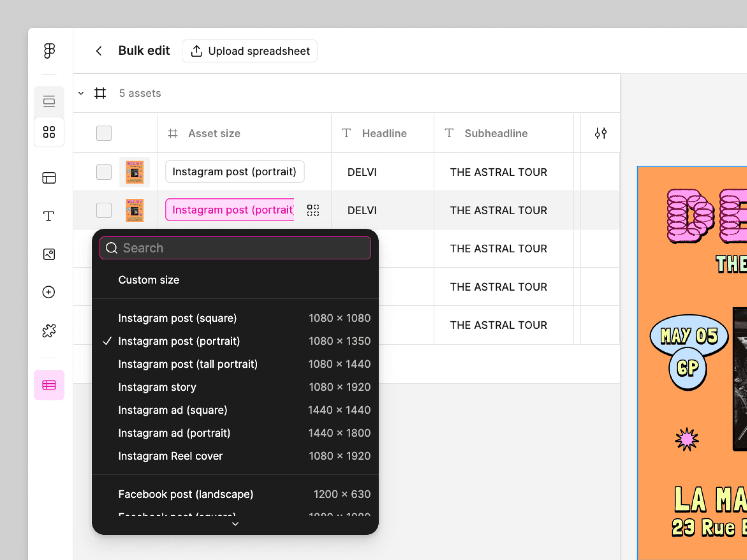The width and height of the screenshot is (747, 560).
Task: Click third row THE ASTRAL TOUR cell
Action: 504,248
